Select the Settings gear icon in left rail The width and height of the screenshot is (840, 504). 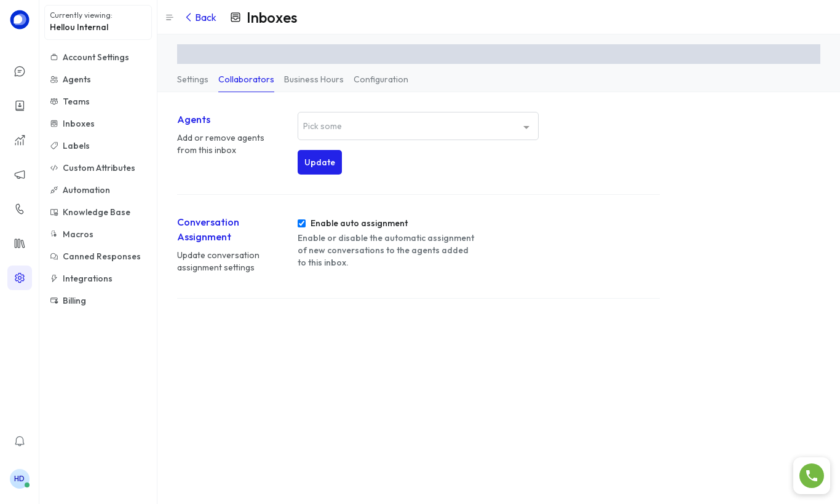[x=20, y=278]
